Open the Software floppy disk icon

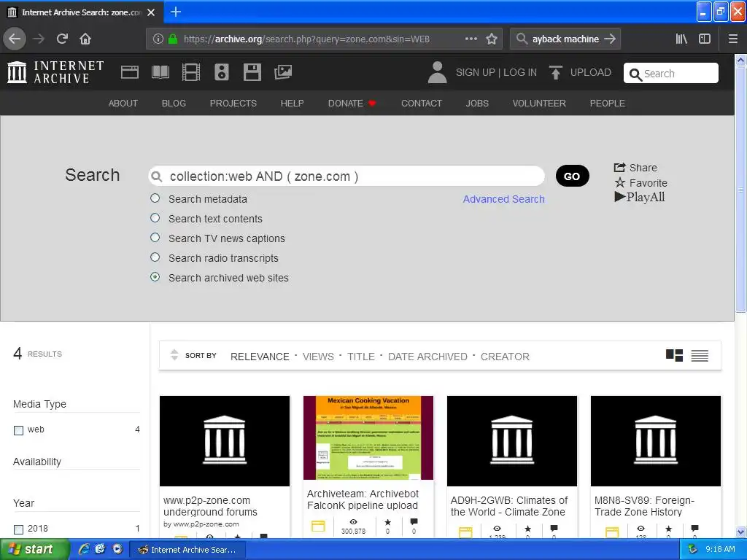tap(252, 72)
